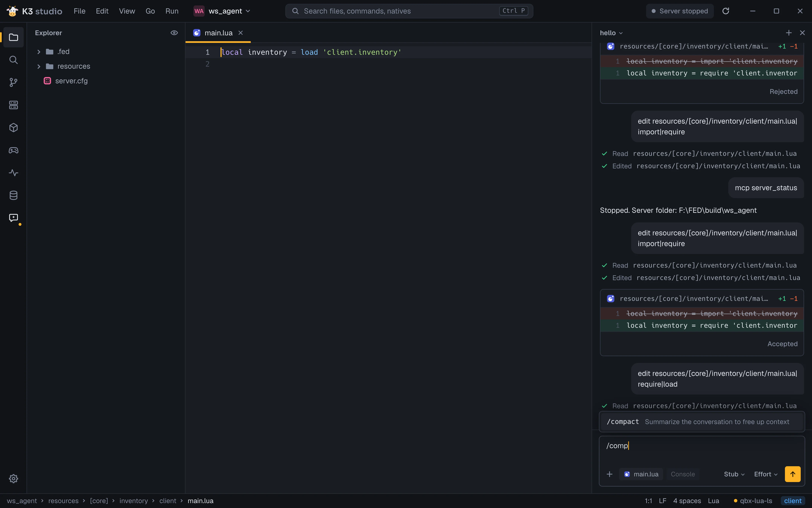The width and height of the screenshot is (812, 508).
Task: Click the Lua file icon in Rejected diff header
Action: 611,46
